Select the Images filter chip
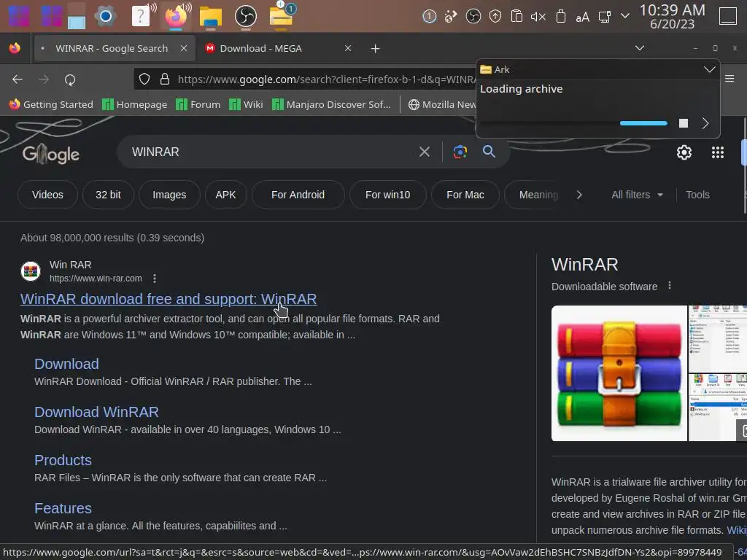The image size is (747, 560). 169,195
